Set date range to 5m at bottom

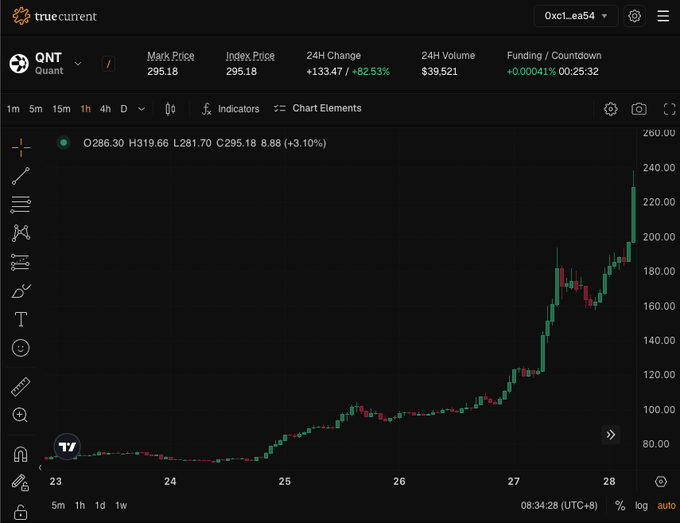[x=58, y=505]
